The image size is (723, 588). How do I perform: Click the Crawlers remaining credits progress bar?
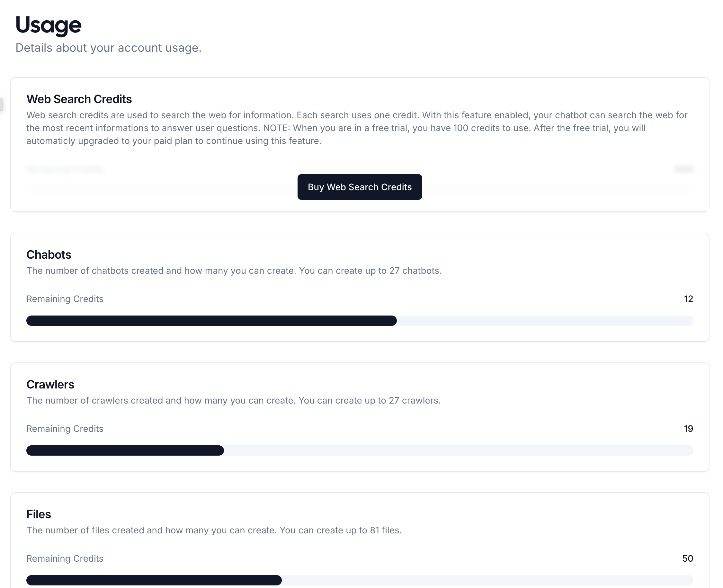click(359, 450)
